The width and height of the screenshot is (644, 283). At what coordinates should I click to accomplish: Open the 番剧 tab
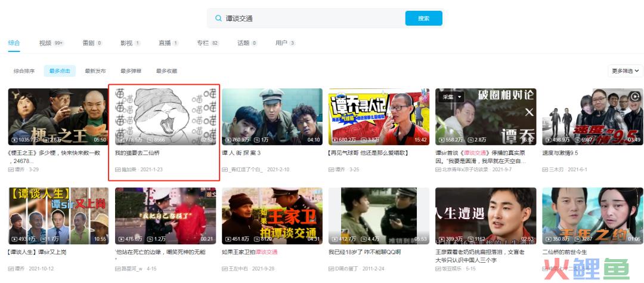pyautogui.click(x=92, y=43)
